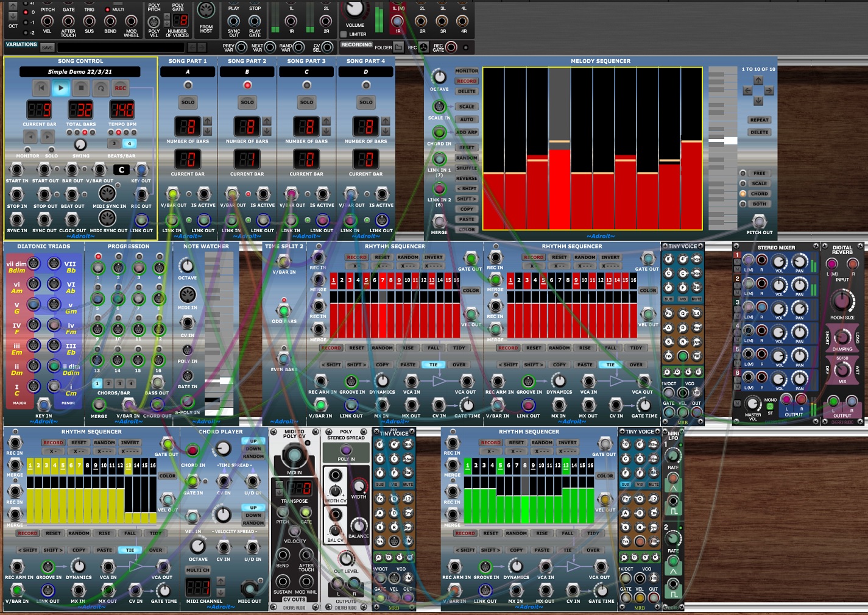The image size is (868, 615).
Task: Decrease number of bars in Song Part 4
Action: pos(386,131)
